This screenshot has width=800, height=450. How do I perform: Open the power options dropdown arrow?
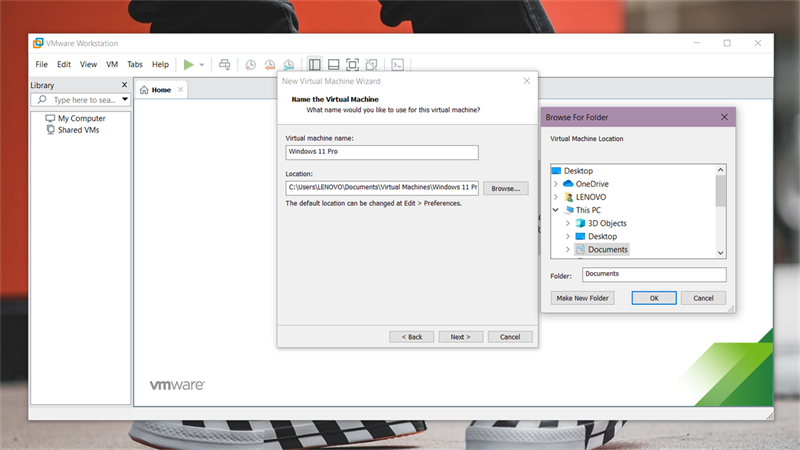[202, 65]
